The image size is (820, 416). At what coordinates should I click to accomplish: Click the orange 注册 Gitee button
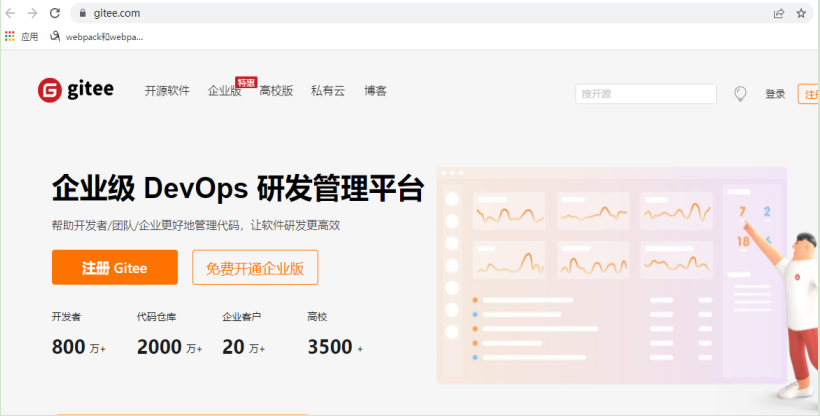point(115,267)
